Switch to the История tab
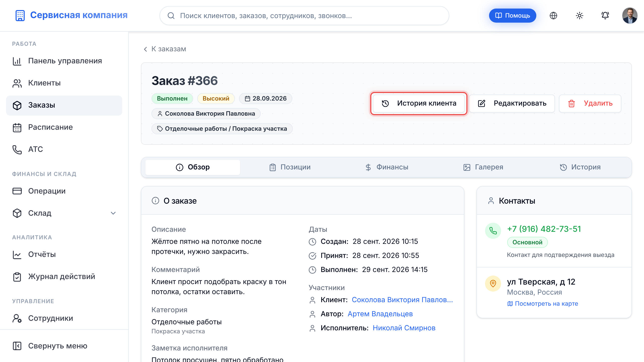This screenshot has width=644, height=362. [580, 167]
